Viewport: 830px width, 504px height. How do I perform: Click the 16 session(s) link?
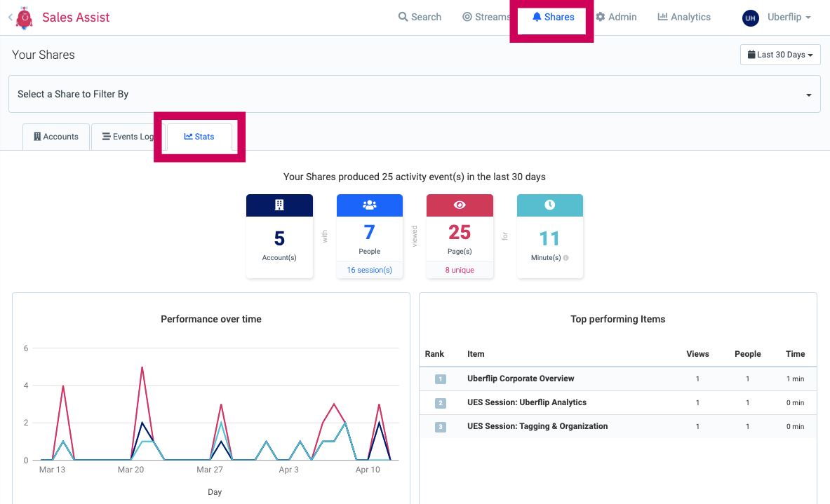[x=370, y=270]
